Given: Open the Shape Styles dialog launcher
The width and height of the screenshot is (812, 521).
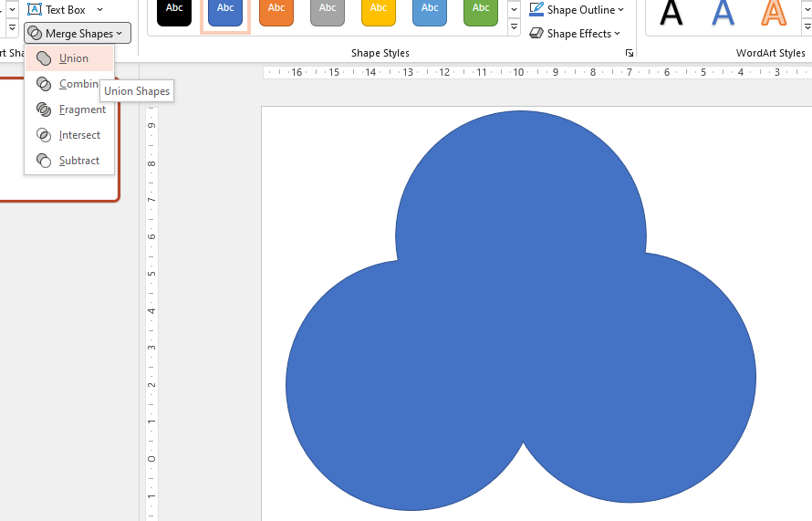Looking at the screenshot, I should pyautogui.click(x=630, y=54).
